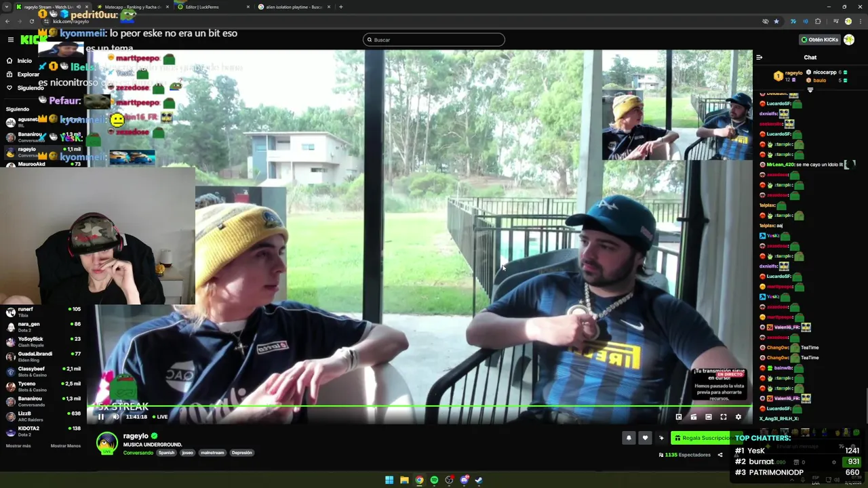Open nara_gen channel in sidebar
The image size is (868, 488).
coord(43,327)
